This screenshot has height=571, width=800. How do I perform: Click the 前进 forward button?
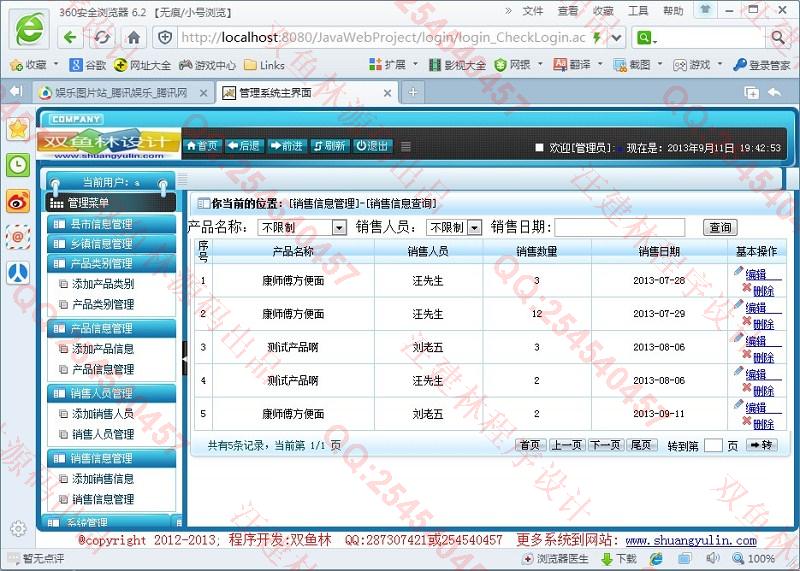click(x=286, y=146)
